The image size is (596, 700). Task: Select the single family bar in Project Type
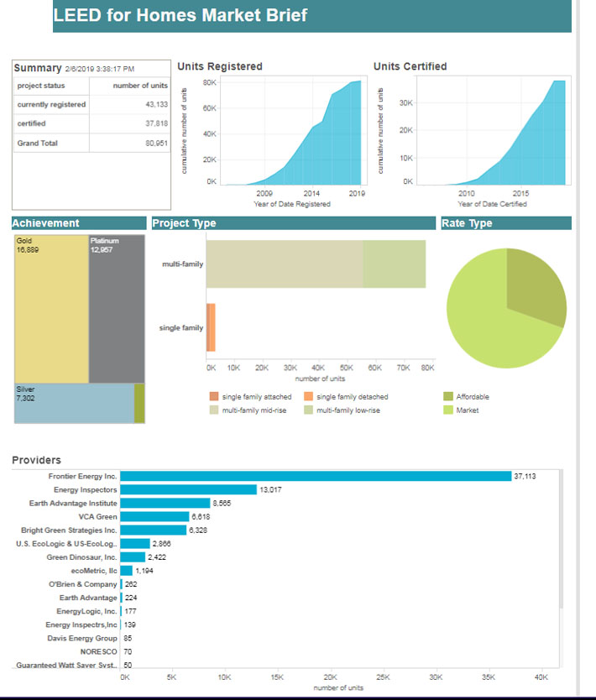[211, 327]
